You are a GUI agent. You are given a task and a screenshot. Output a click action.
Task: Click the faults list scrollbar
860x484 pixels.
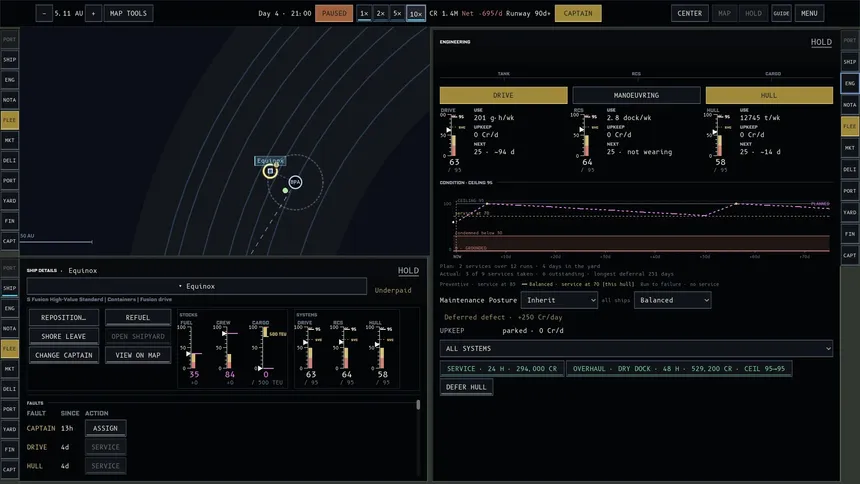418,405
